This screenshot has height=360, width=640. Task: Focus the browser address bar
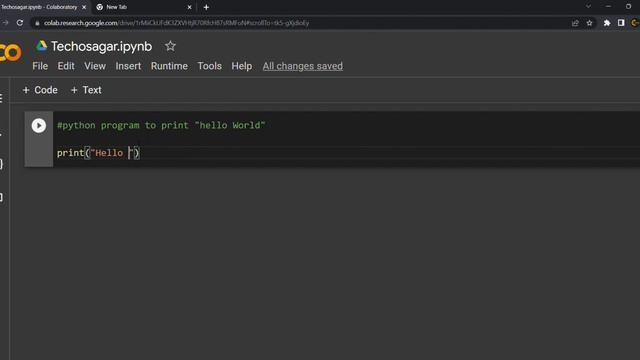pyautogui.click(x=302, y=23)
